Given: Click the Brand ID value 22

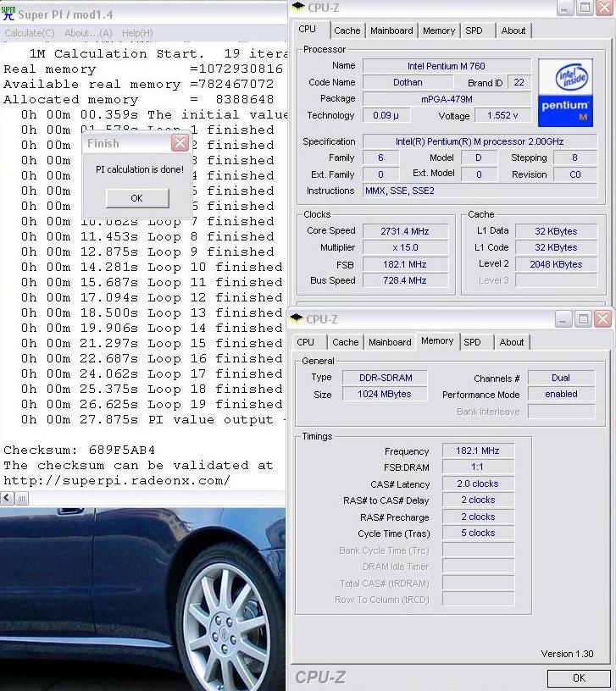Looking at the screenshot, I should click(x=519, y=82).
